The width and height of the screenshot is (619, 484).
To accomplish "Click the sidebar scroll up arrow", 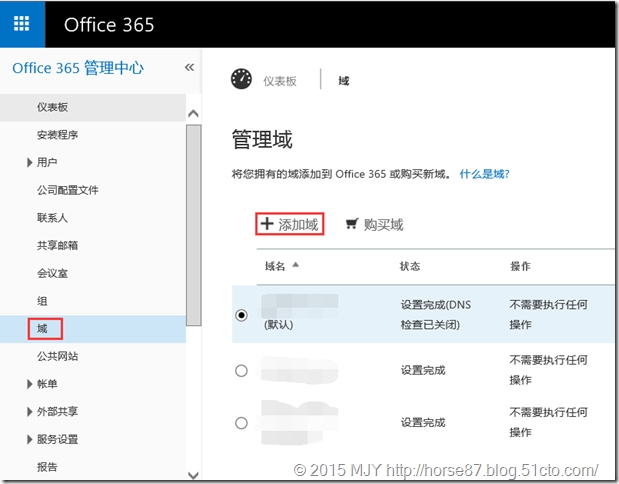I will tap(193, 114).
